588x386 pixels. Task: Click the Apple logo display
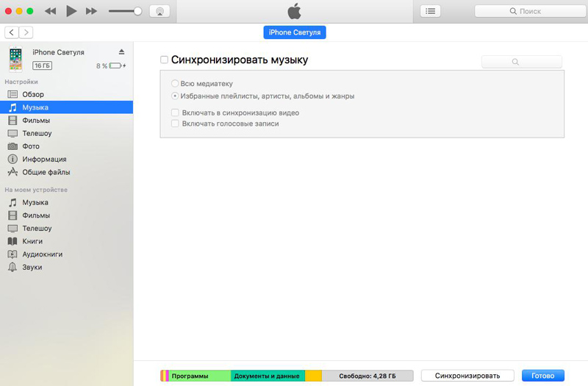295,11
